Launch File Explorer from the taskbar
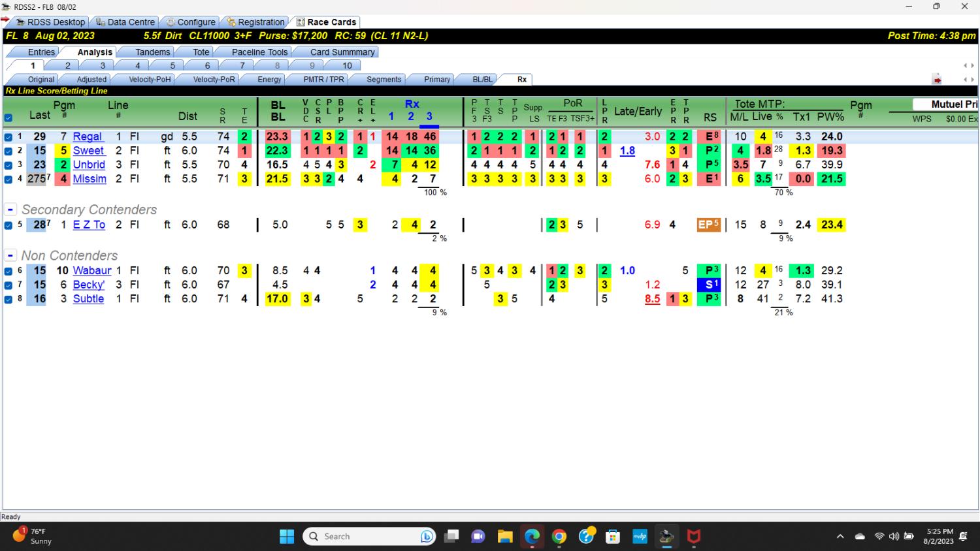Viewport: 980px width, 551px height. pos(505,537)
